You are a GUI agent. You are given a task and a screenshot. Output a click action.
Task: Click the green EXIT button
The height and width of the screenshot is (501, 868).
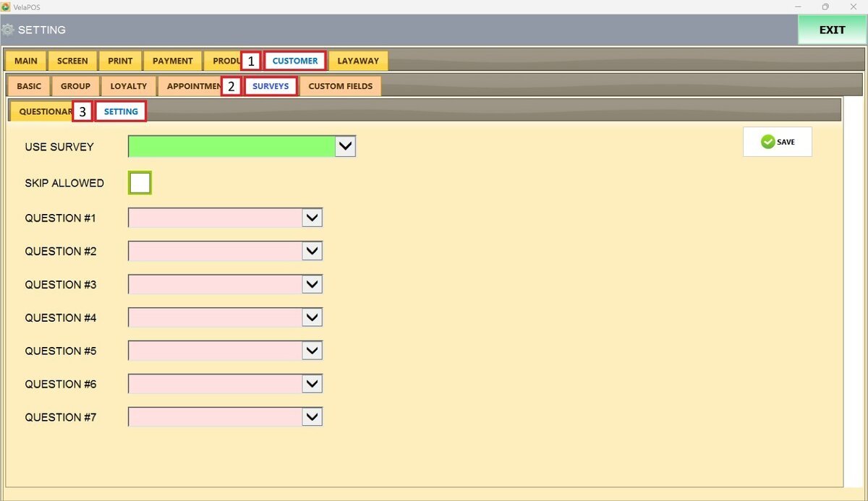(x=832, y=30)
